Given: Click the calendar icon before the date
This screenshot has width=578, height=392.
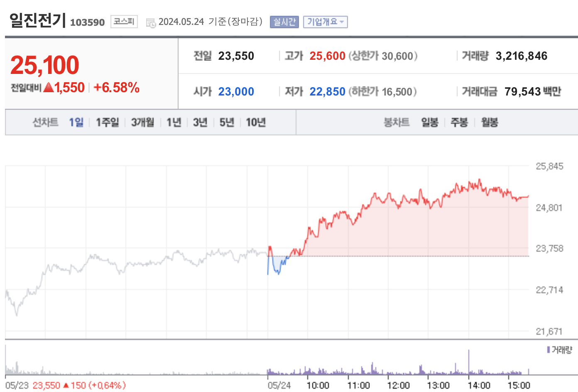Looking at the screenshot, I should coord(151,22).
